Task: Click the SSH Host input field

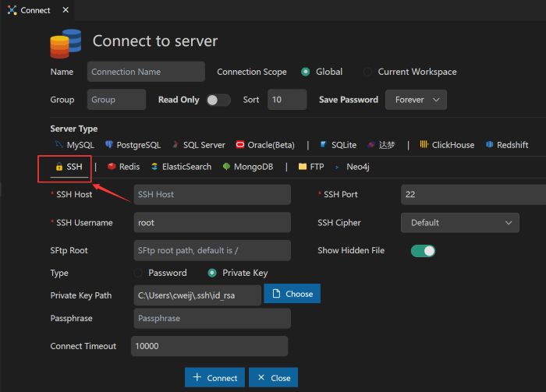Action: tap(211, 194)
